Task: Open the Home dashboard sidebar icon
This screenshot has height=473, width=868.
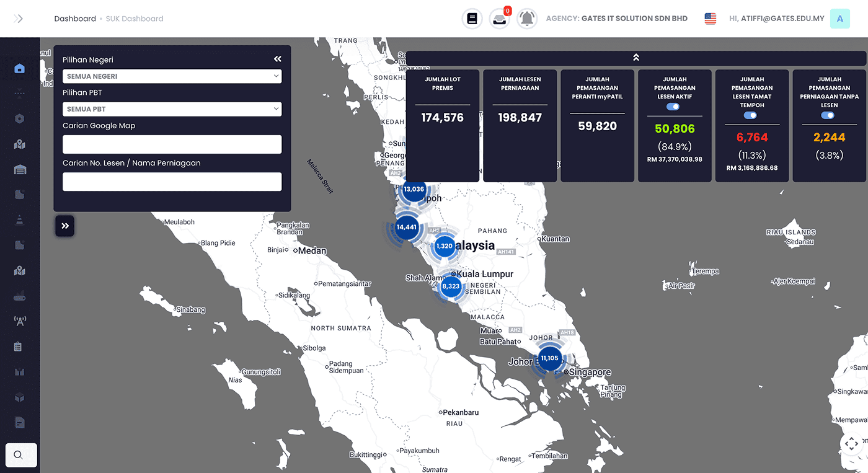Action: 19,69
